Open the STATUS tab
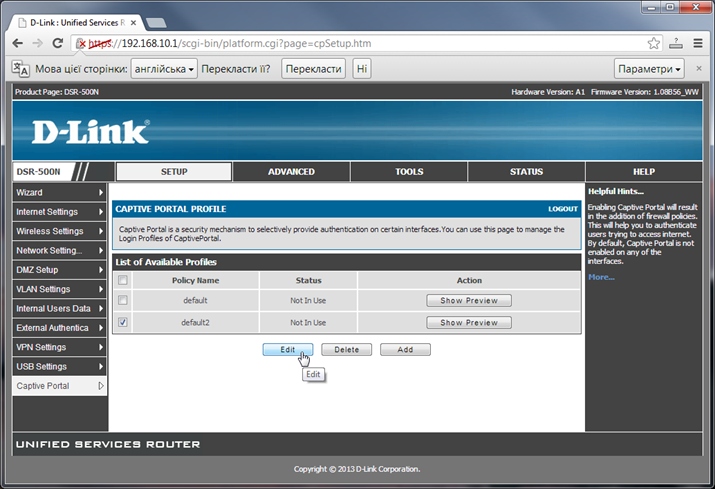The height and width of the screenshot is (489, 715). pos(526,172)
